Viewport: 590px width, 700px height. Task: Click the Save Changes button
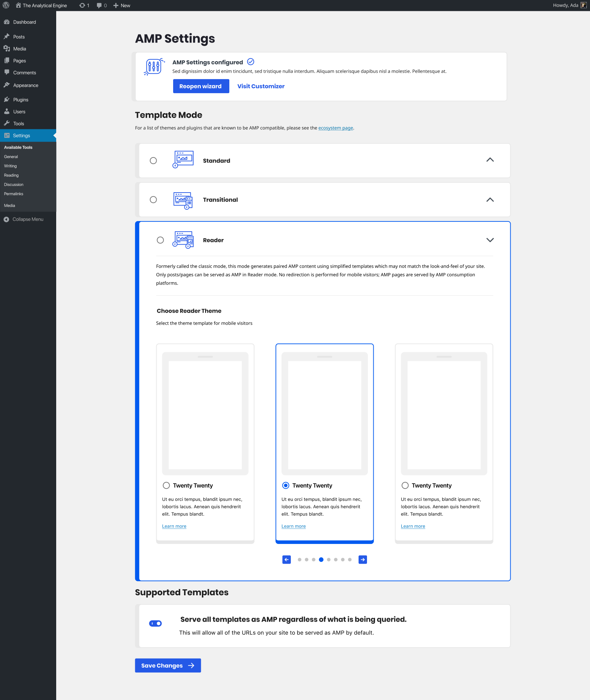168,666
